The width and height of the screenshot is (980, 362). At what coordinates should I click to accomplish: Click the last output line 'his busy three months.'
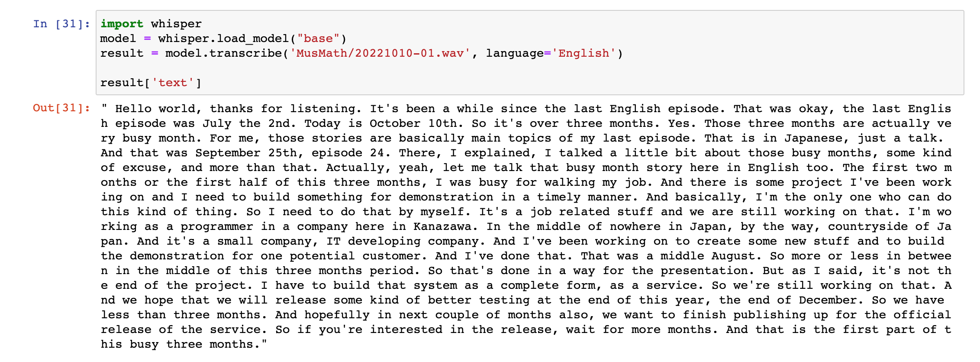(184, 344)
